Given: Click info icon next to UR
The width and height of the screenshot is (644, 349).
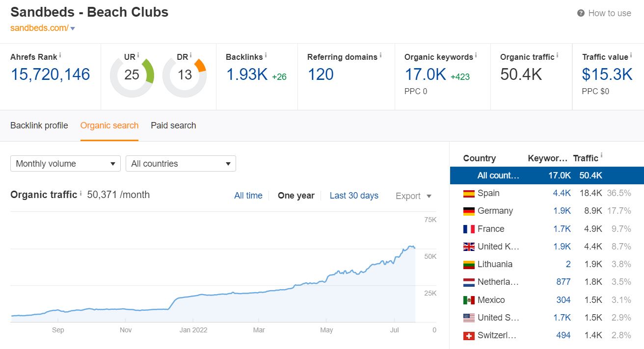Looking at the screenshot, I should (138, 55).
